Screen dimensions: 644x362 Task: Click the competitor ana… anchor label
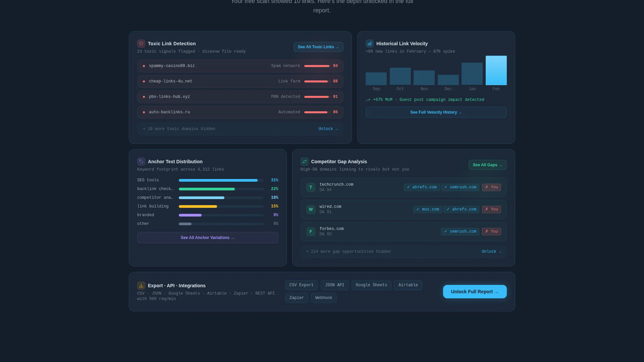(155, 198)
